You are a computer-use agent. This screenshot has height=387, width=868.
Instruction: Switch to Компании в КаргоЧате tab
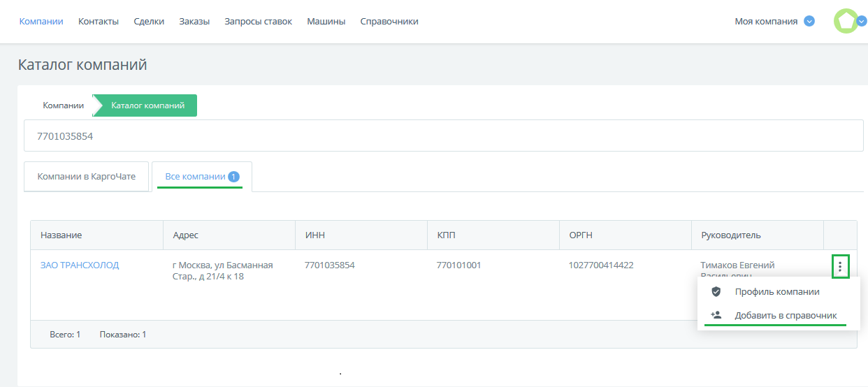pos(87,177)
